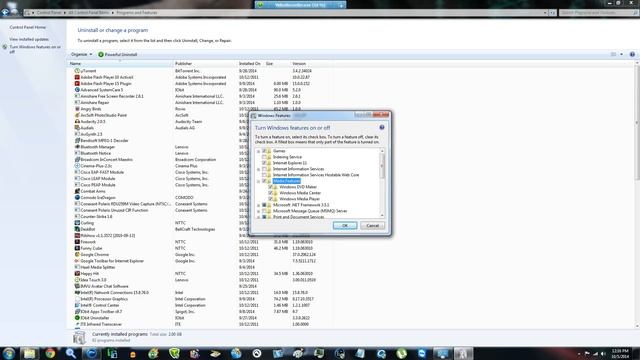Click the ArcSoft PhotoStudio Paint icon

pyautogui.click(x=77, y=115)
